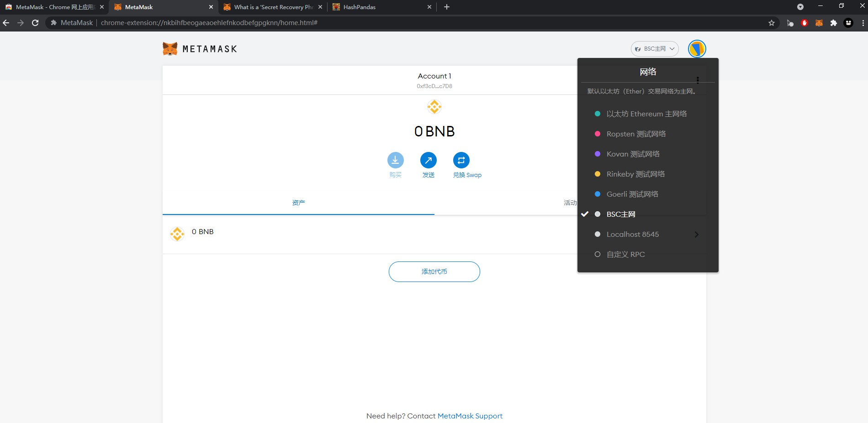Close the Secret Recovery Phrase tab
868x423 pixels.
pyautogui.click(x=320, y=7)
